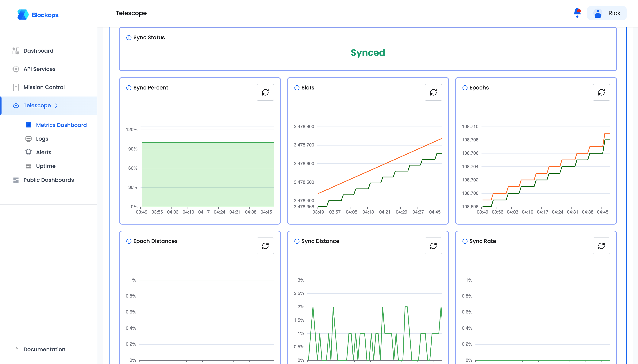Click the API Services chip icon

click(x=16, y=69)
